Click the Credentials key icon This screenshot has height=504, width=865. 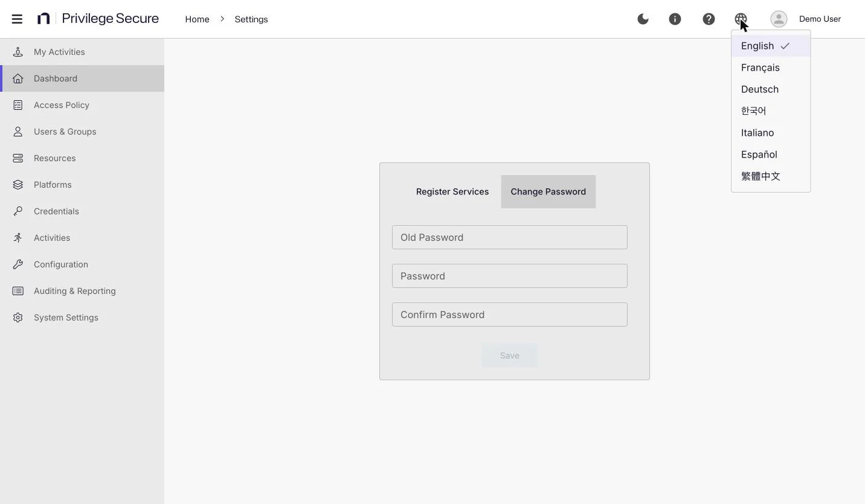click(x=18, y=211)
